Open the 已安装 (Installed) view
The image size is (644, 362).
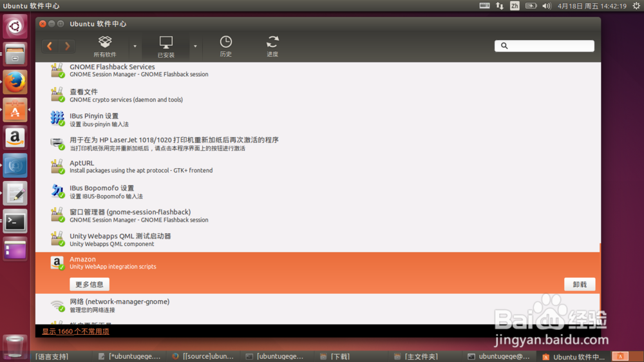tap(166, 46)
